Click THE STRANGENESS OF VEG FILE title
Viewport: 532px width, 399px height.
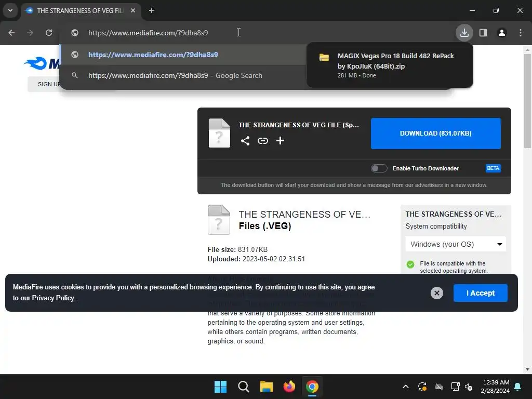click(x=299, y=125)
